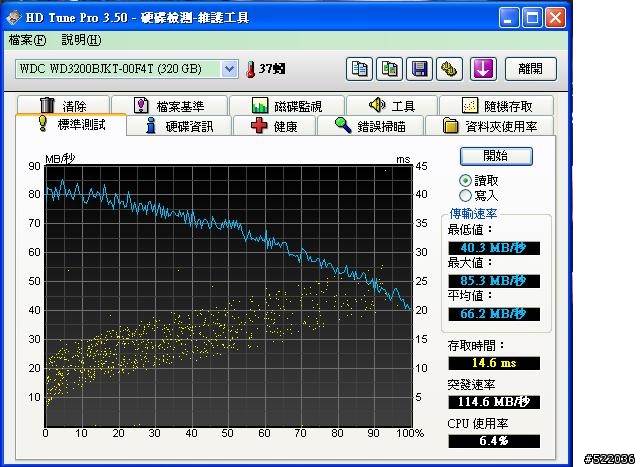
Task: Select the 寫入 write radio button
Action: [465, 196]
